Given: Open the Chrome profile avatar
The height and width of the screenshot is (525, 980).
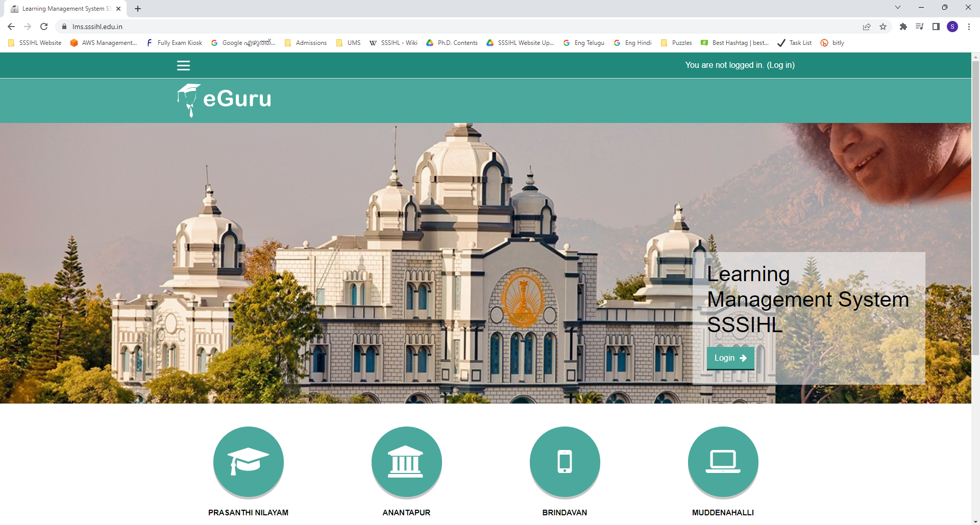Looking at the screenshot, I should [x=952, y=27].
